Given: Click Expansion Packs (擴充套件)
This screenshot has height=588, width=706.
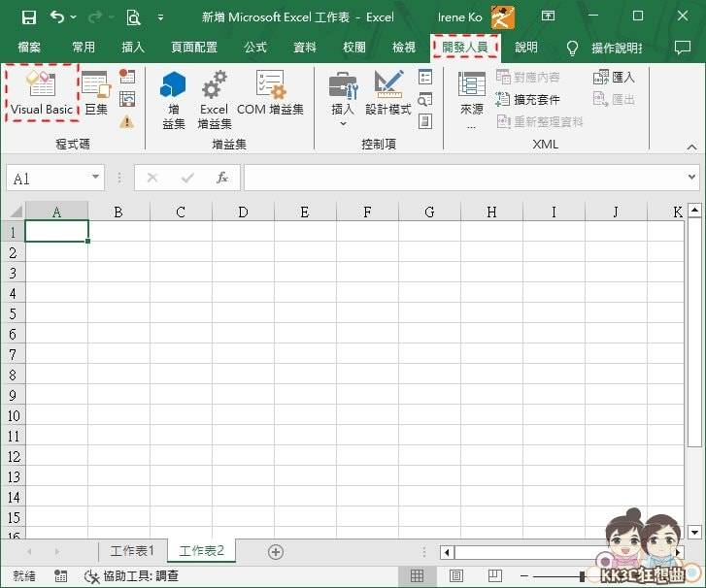Looking at the screenshot, I should pyautogui.click(x=527, y=99).
